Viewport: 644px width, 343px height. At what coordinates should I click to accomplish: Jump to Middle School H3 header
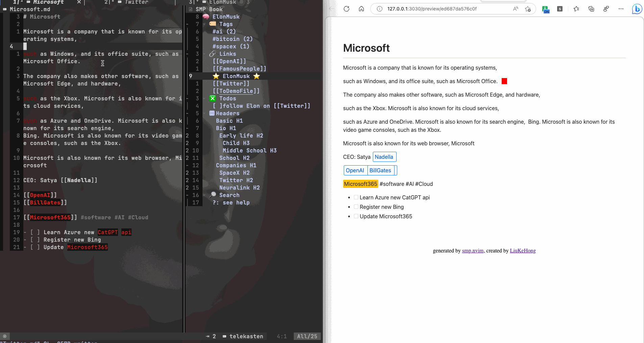(249, 150)
